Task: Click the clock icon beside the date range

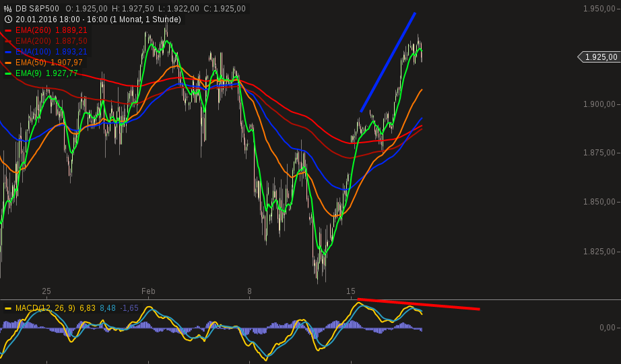Action: [7, 19]
